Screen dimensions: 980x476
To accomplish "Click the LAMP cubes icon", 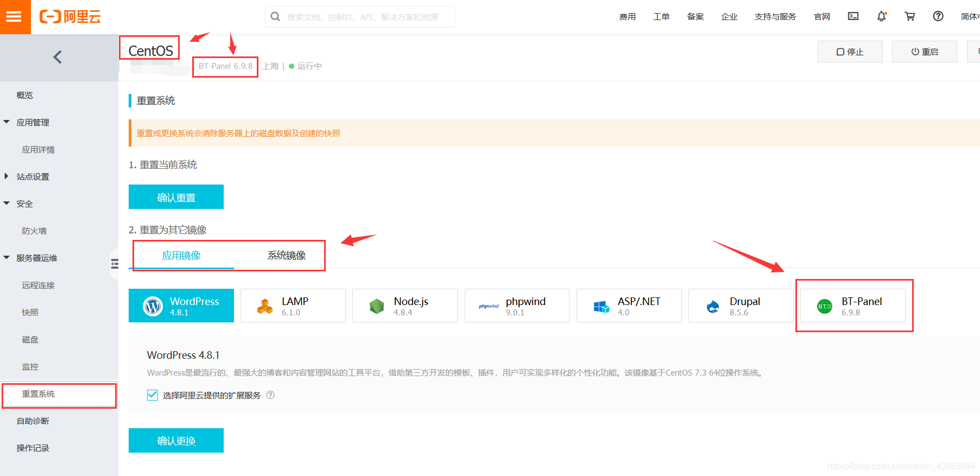I will point(265,307).
